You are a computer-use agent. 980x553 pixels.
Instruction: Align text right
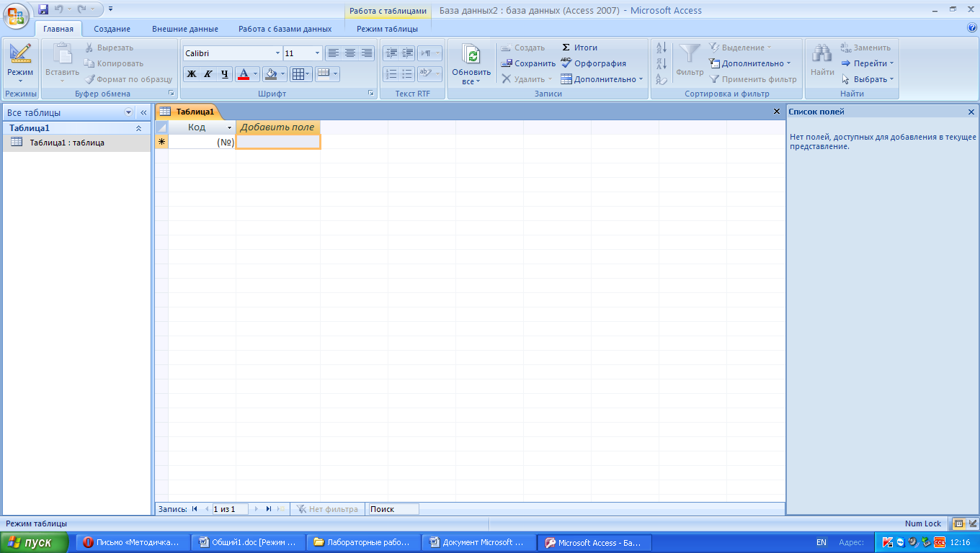pyautogui.click(x=367, y=53)
